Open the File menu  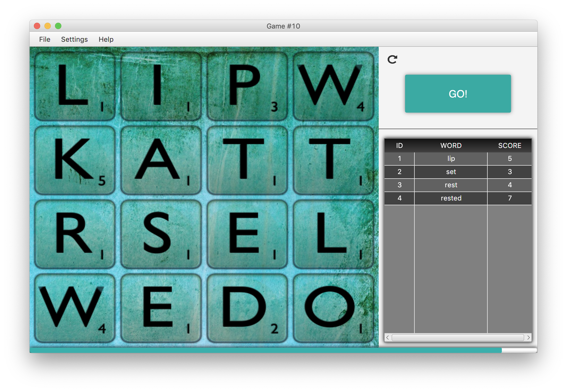click(x=44, y=39)
